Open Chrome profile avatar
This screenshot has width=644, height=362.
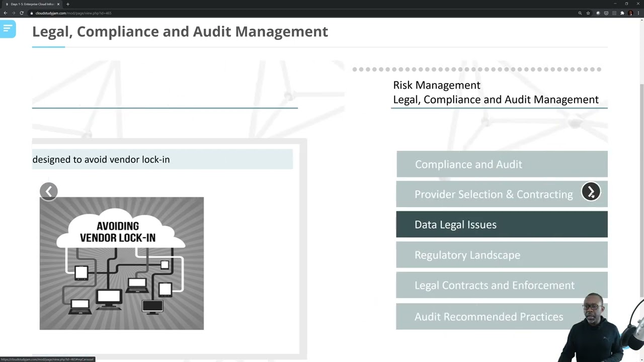630,13
